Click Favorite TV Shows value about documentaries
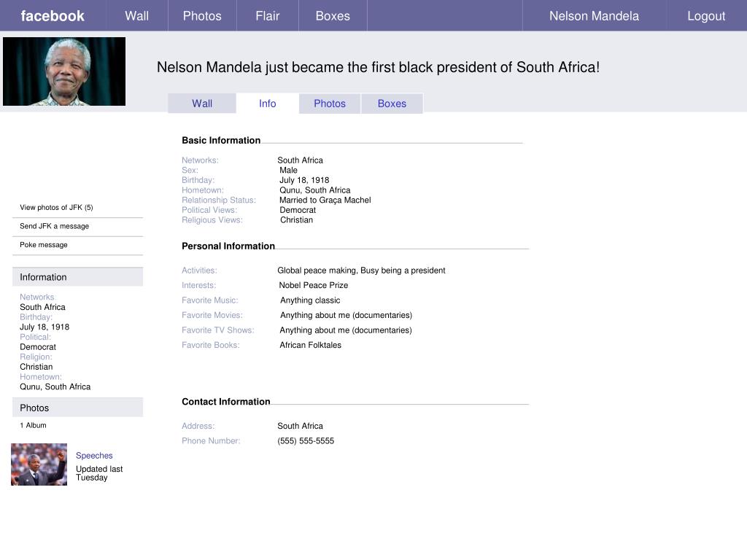Viewport: 747px width, 560px height. [x=346, y=330]
